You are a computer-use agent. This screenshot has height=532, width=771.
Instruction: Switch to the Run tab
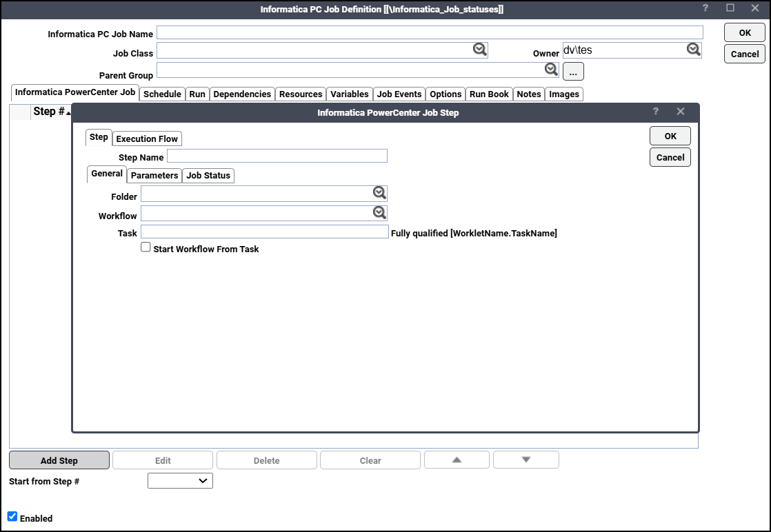pos(197,94)
